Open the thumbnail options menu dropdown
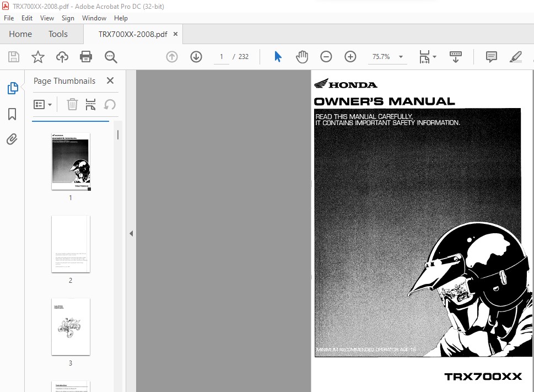 coord(42,105)
